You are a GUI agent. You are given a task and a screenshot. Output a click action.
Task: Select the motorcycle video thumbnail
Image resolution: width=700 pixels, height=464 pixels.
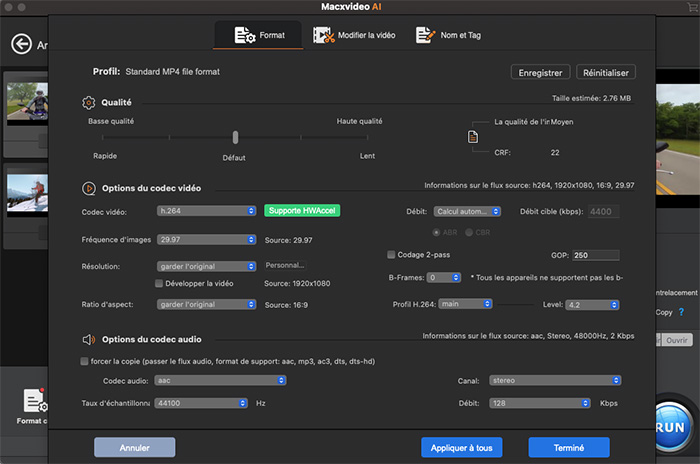tap(27, 102)
